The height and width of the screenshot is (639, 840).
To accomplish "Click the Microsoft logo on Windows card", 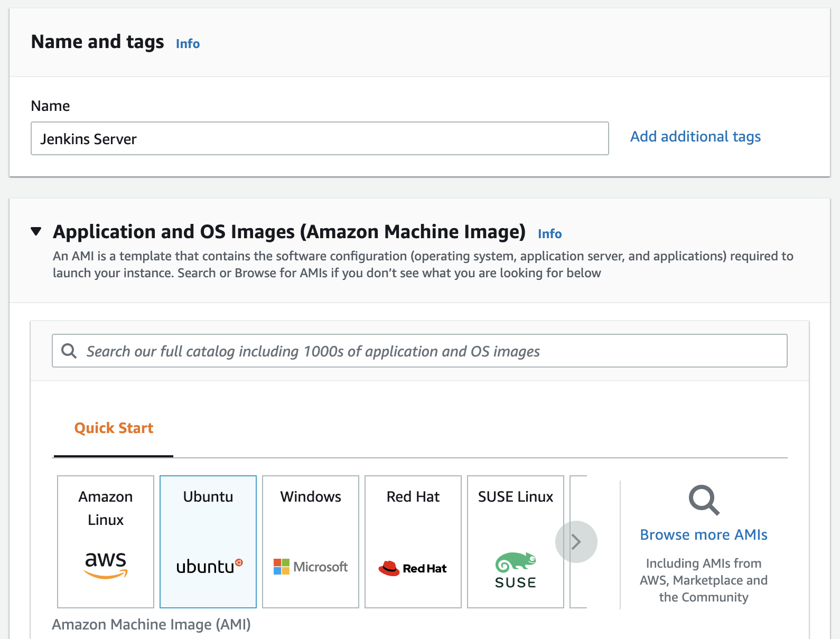I will [x=311, y=567].
